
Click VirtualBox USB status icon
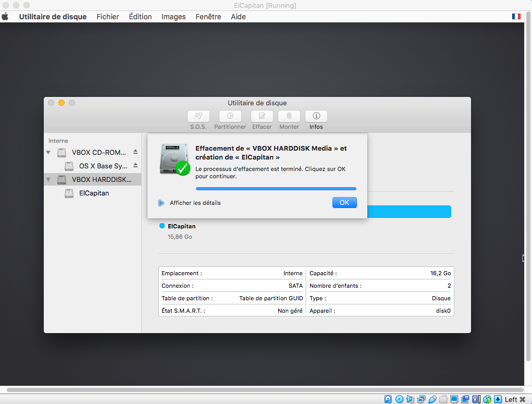pyautogui.click(x=432, y=399)
